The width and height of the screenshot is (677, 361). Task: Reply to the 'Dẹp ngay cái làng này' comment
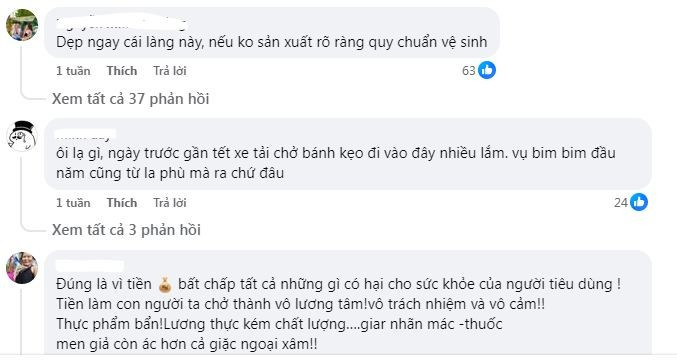(x=170, y=71)
